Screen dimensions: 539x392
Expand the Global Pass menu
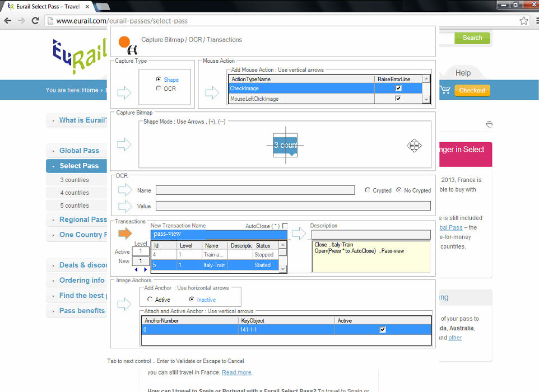76,151
